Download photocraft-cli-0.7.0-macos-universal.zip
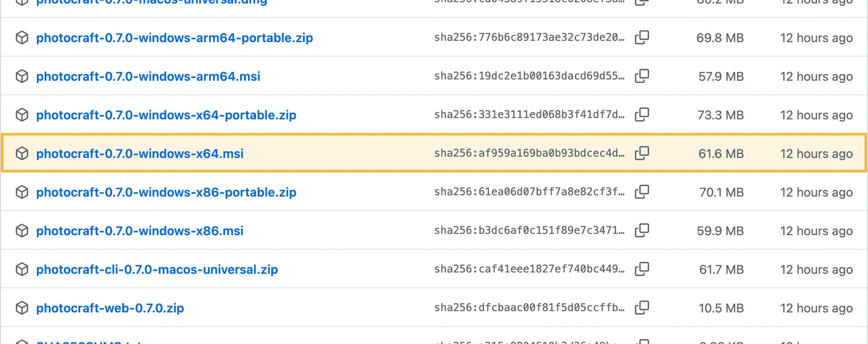Screen dimensions: 868x344 [x=157, y=269]
